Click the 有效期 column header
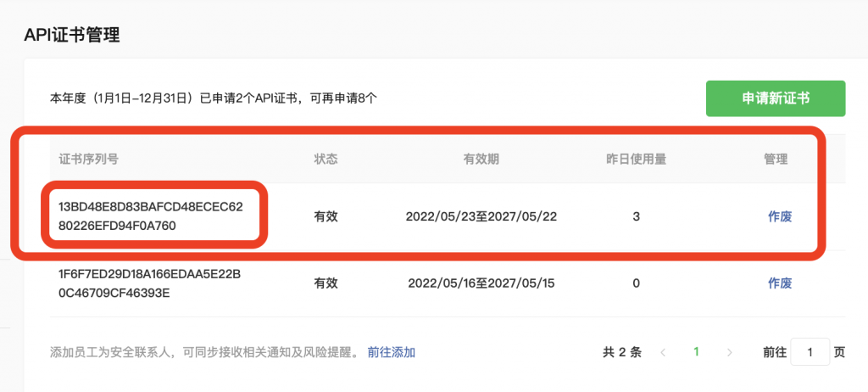The width and height of the screenshot is (868, 392). click(481, 160)
